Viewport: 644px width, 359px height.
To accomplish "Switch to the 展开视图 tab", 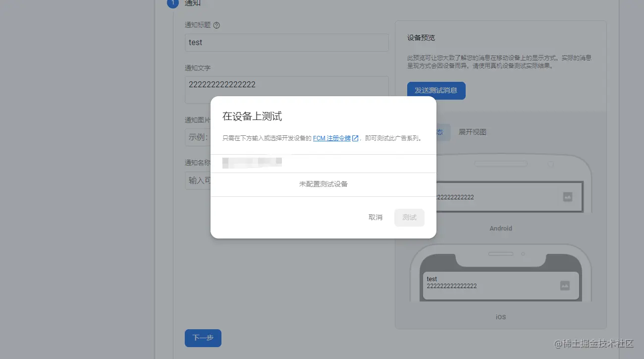I will [472, 132].
